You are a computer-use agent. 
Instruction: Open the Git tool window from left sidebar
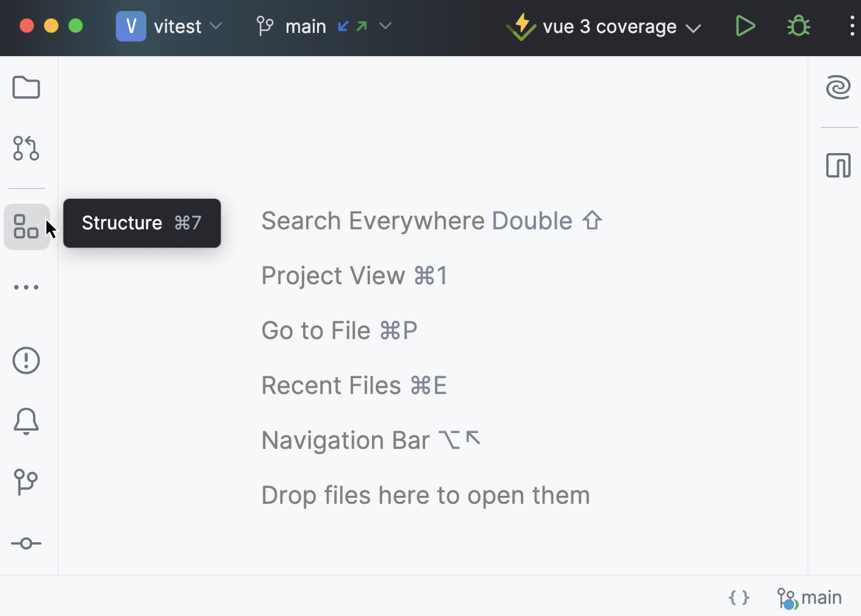pos(26,482)
